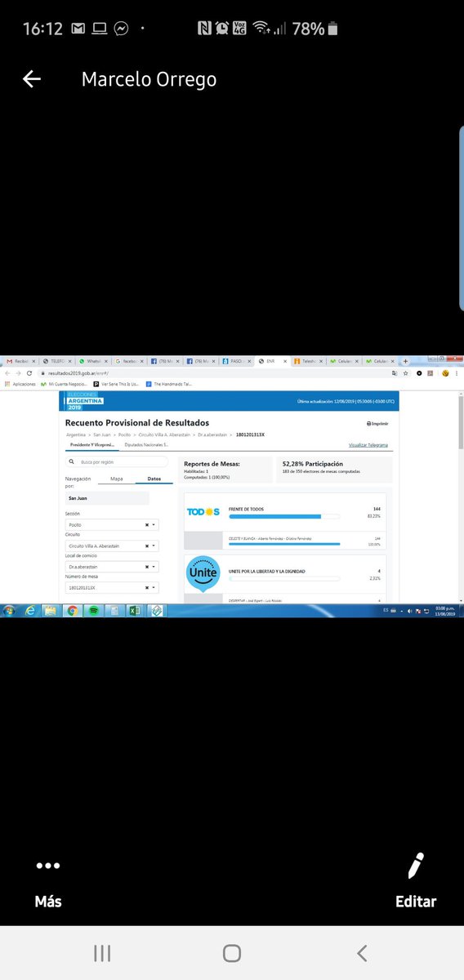Tap the Messenger notification icon in status bar

point(121,29)
